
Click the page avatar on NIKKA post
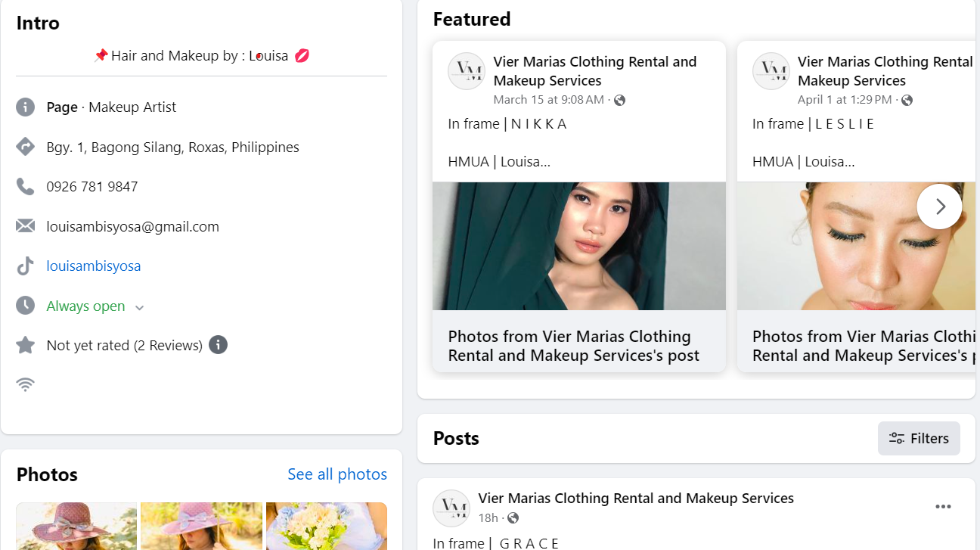[467, 71]
